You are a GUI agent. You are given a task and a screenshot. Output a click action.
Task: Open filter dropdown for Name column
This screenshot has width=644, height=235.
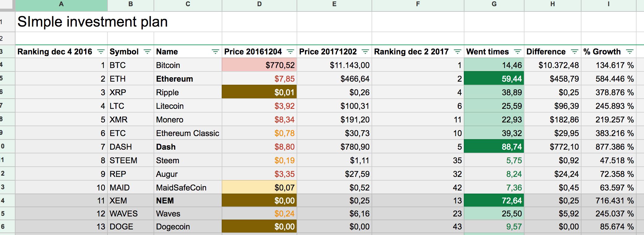click(215, 52)
